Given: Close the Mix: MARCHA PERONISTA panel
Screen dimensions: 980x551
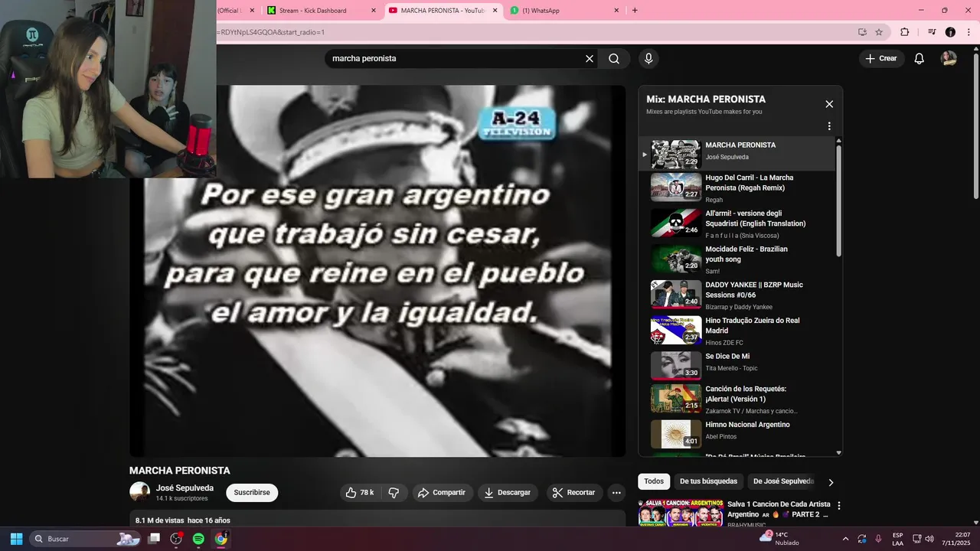Looking at the screenshot, I should click(x=829, y=104).
